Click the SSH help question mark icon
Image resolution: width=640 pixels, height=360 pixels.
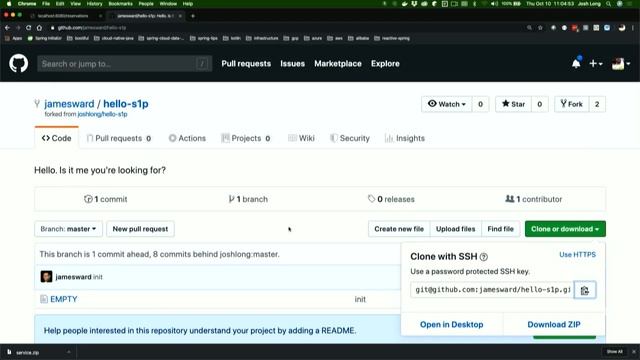click(484, 257)
